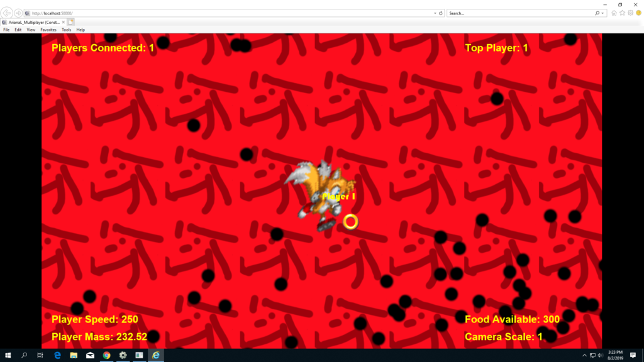
Task: Click the Player Mass: 232.52 text
Action: (99, 337)
